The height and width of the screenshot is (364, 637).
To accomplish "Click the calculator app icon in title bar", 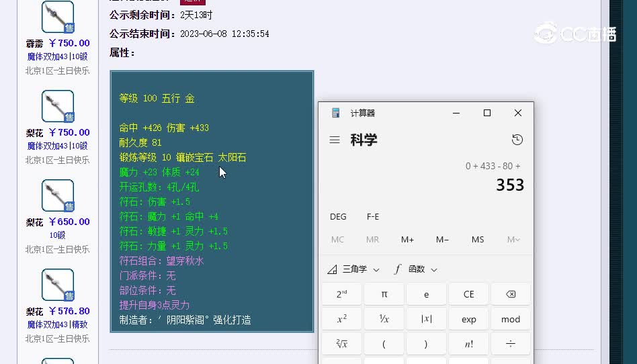I will [x=335, y=113].
